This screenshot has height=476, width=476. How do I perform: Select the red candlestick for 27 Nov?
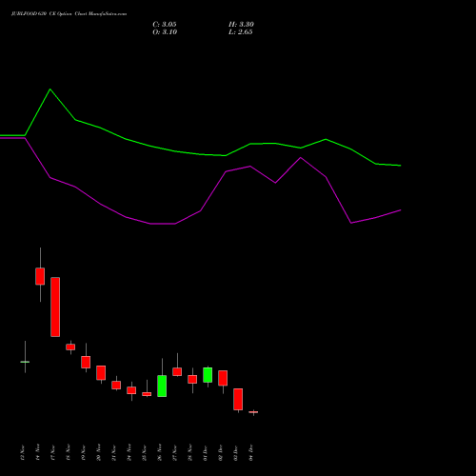click(177, 371)
